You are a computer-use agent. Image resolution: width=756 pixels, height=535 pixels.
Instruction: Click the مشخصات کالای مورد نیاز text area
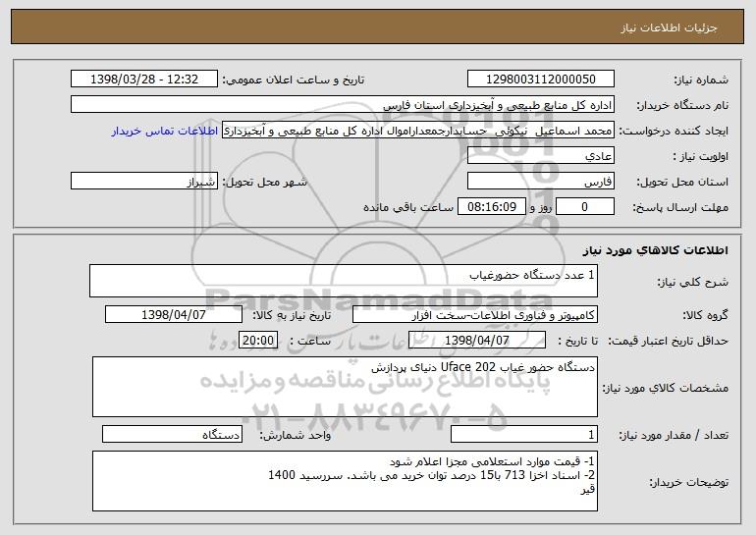tap(345, 387)
